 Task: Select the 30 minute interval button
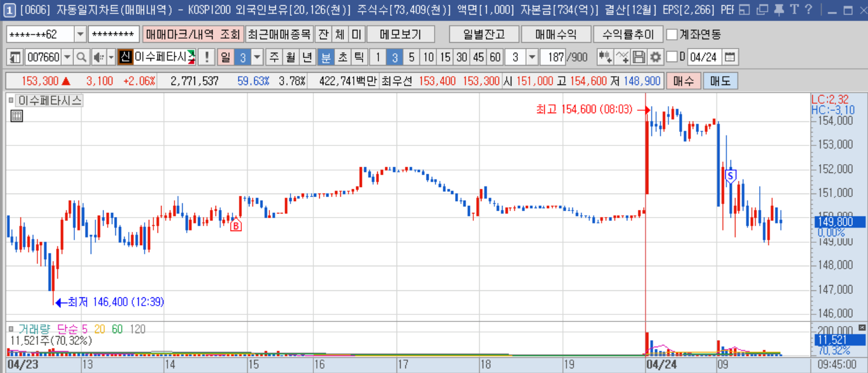coord(462,57)
